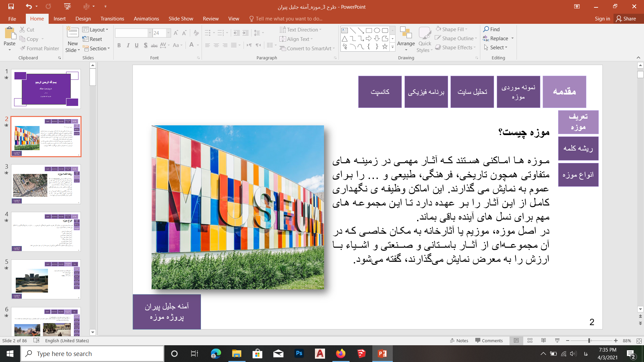The width and height of the screenshot is (644, 362).
Task: Click the Save icon in quick access toolbar
Action: coord(11,6)
